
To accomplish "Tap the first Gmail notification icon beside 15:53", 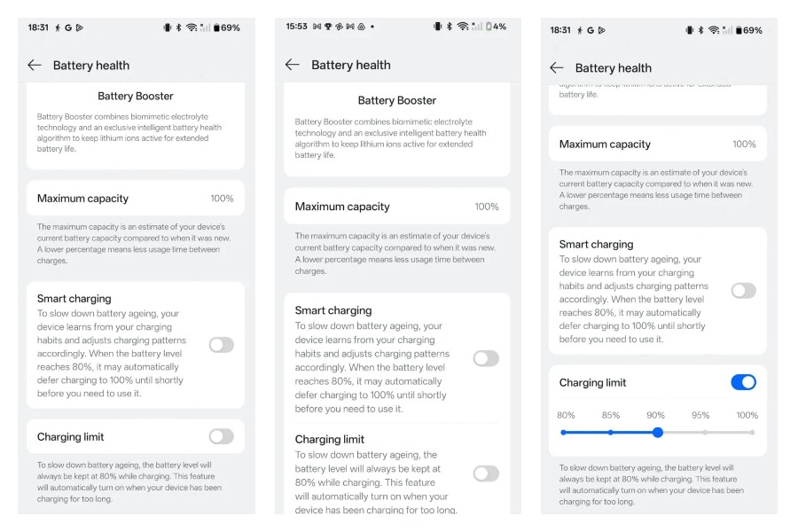I will (x=316, y=27).
